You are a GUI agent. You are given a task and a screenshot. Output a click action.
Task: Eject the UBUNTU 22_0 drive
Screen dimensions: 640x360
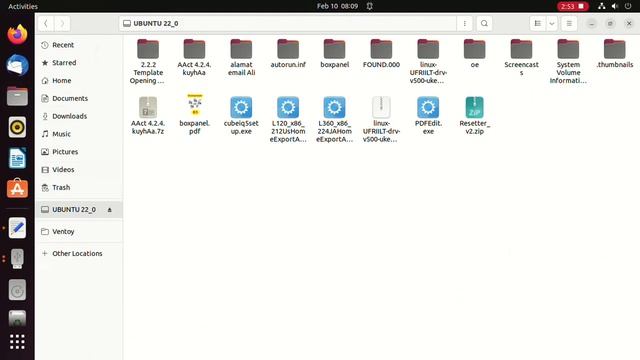pos(109,209)
